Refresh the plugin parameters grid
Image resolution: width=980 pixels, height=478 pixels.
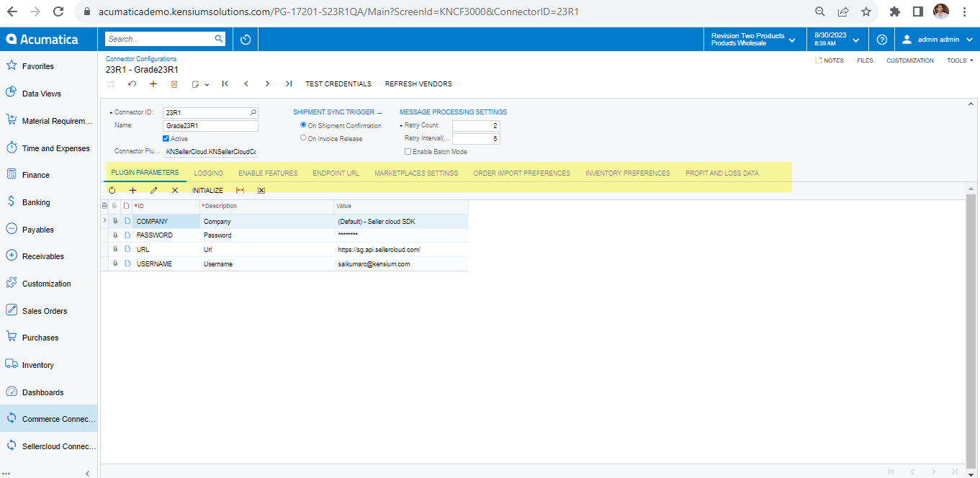point(112,191)
